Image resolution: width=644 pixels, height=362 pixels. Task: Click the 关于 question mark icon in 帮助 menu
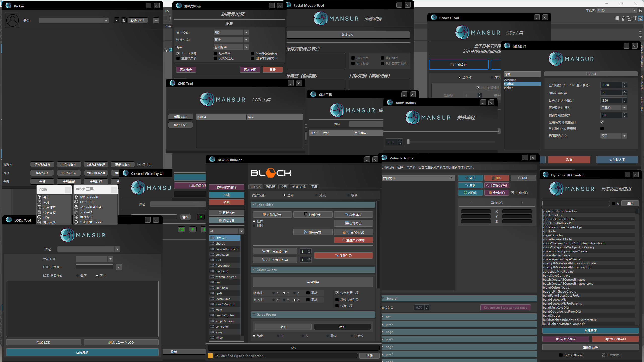coord(39,197)
